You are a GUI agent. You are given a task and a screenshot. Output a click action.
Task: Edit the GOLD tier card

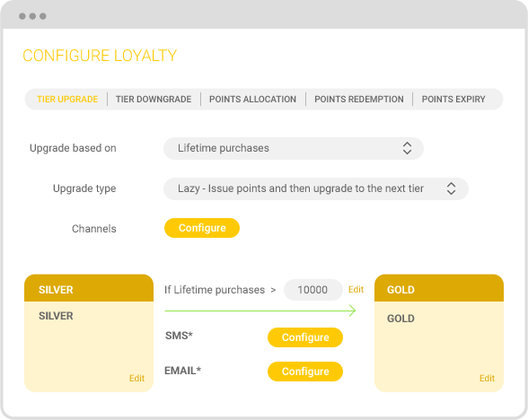[x=487, y=379]
